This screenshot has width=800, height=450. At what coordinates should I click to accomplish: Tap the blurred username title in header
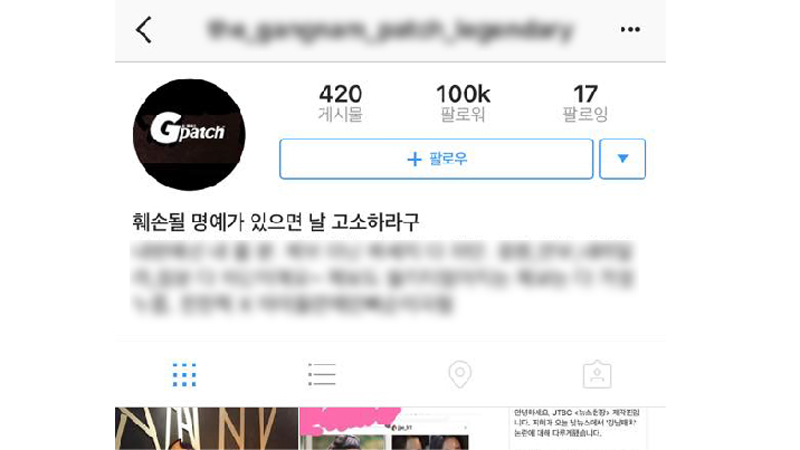click(390, 30)
